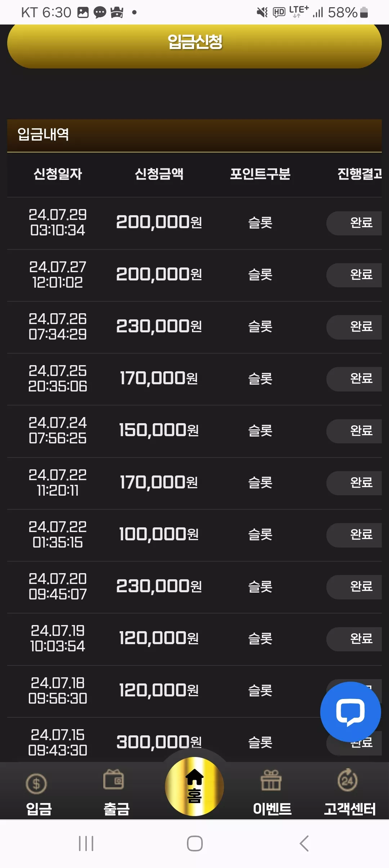Screen dimensions: 389x868
Task: Tap the gold home 홈 icon
Action: [x=194, y=787]
